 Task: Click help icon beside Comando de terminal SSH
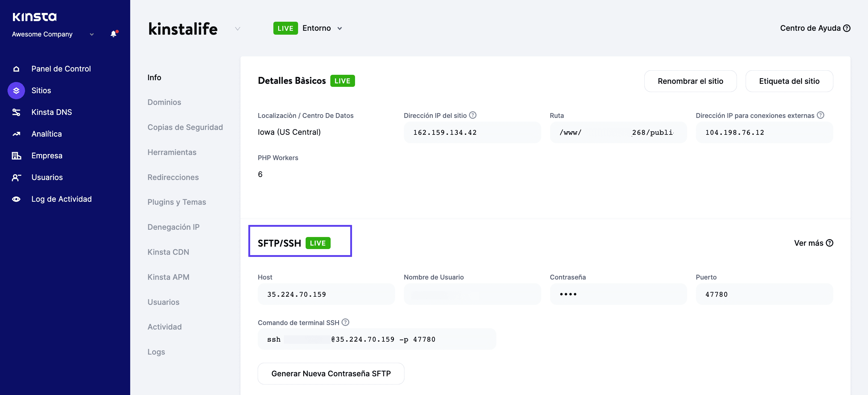(345, 323)
